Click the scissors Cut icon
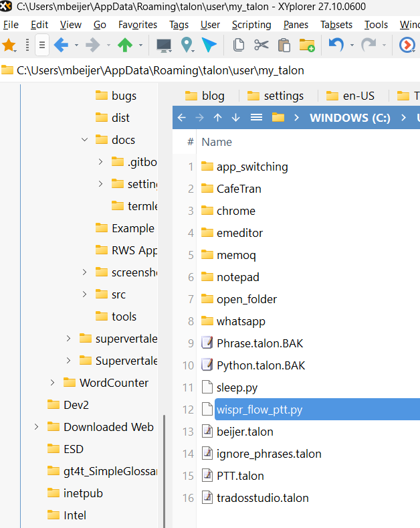The image size is (420, 528). click(261, 45)
